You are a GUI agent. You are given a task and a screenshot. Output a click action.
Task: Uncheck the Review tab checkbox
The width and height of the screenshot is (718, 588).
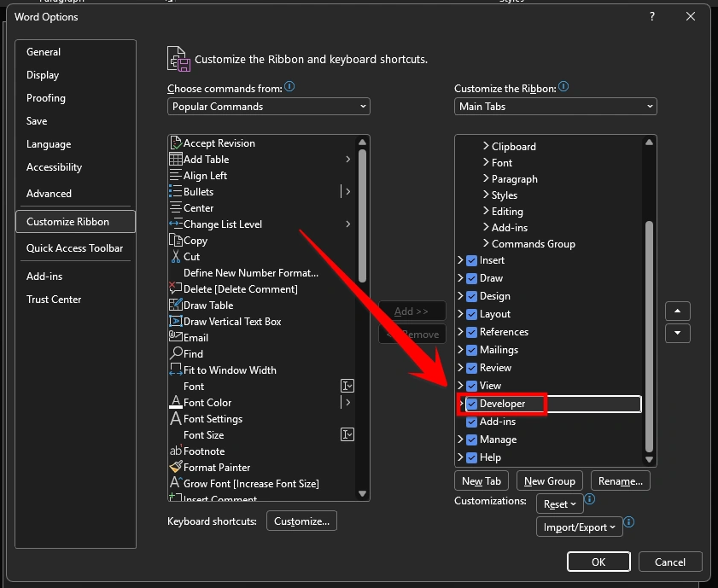pyautogui.click(x=471, y=368)
